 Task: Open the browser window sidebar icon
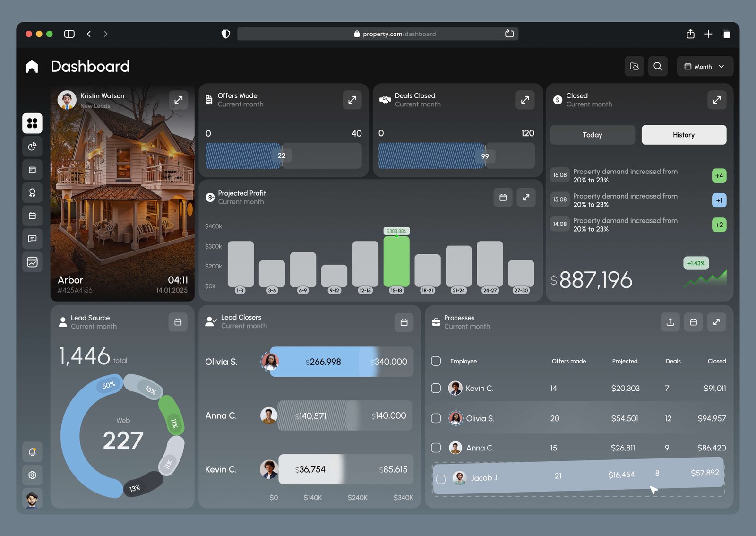click(x=32, y=170)
